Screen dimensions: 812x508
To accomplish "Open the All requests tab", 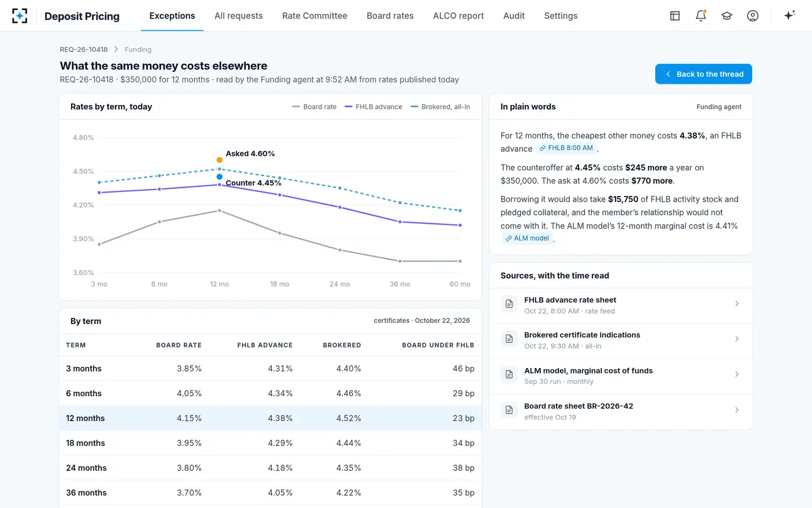I will coord(239,16).
